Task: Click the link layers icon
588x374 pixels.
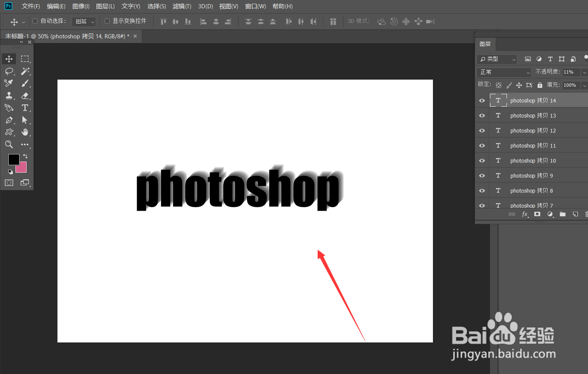Action: [x=512, y=214]
